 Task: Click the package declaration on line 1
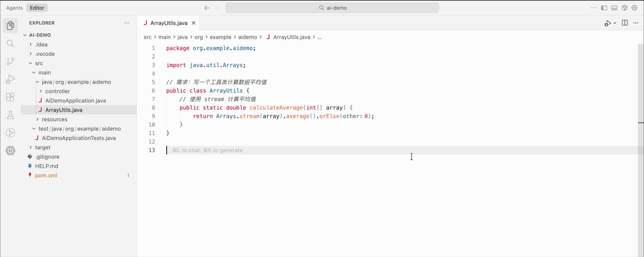click(x=211, y=48)
